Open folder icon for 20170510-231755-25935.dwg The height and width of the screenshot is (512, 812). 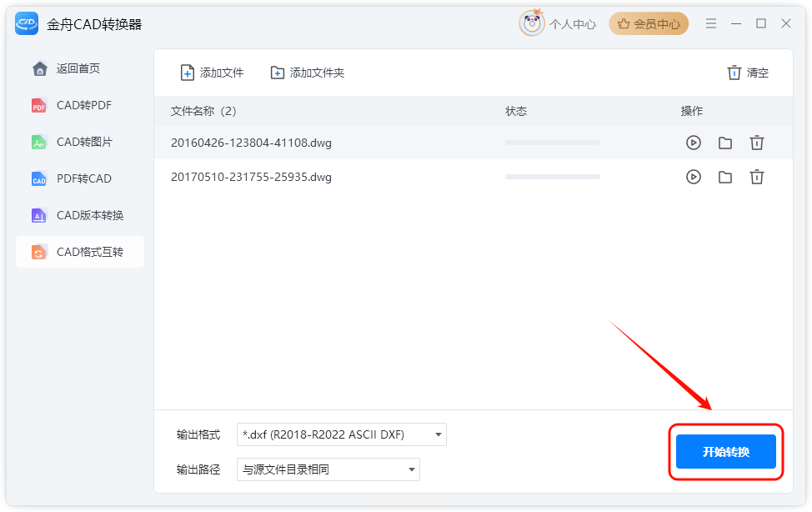725,178
